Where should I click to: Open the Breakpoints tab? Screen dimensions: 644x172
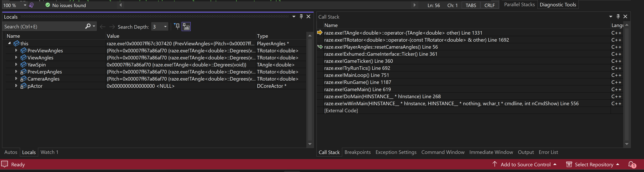[357, 152]
